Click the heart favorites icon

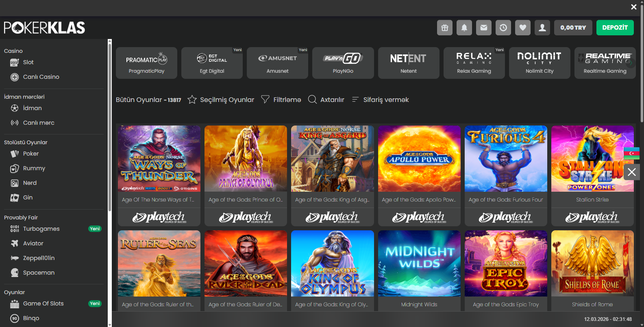click(x=522, y=28)
